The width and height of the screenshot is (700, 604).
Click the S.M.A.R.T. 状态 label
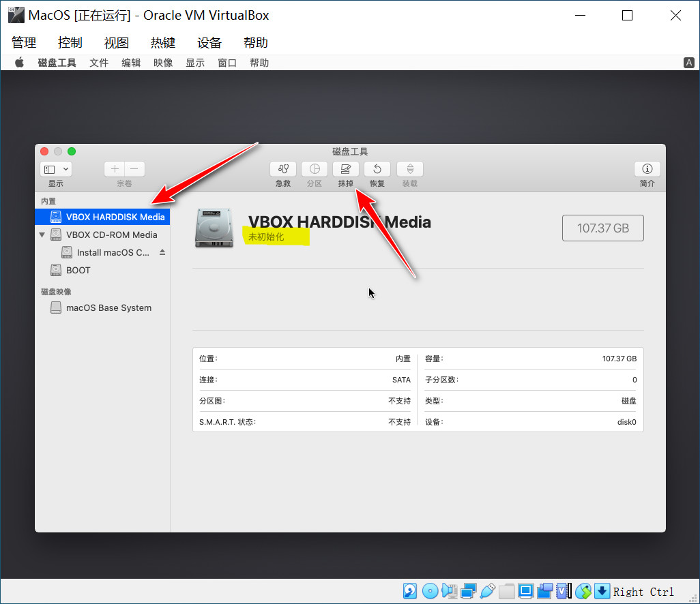(x=227, y=422)
